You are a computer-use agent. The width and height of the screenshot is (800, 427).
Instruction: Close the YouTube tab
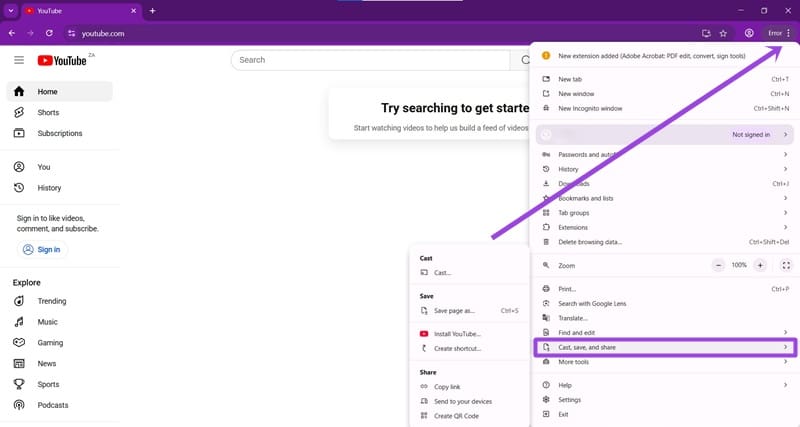tap(134, 11)
